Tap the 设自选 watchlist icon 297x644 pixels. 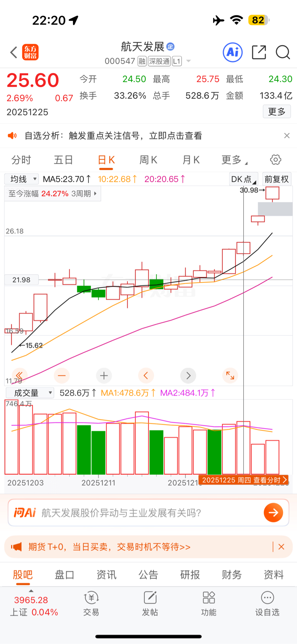(x=267, y=603)
